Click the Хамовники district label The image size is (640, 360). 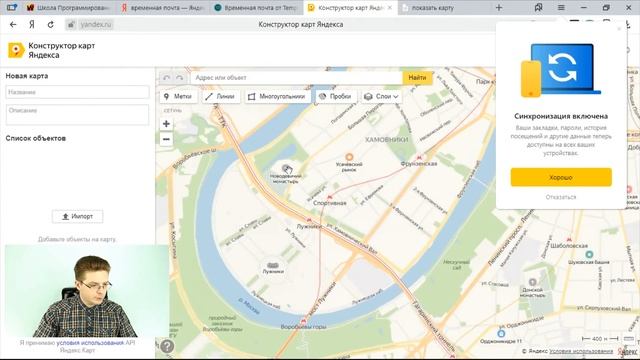[x=386, y=140]
